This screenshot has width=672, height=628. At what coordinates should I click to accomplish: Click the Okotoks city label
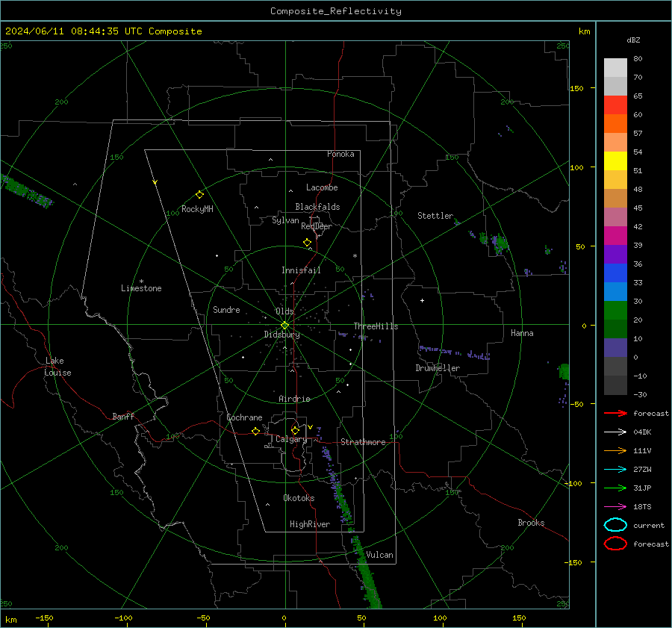pos(299,498)
